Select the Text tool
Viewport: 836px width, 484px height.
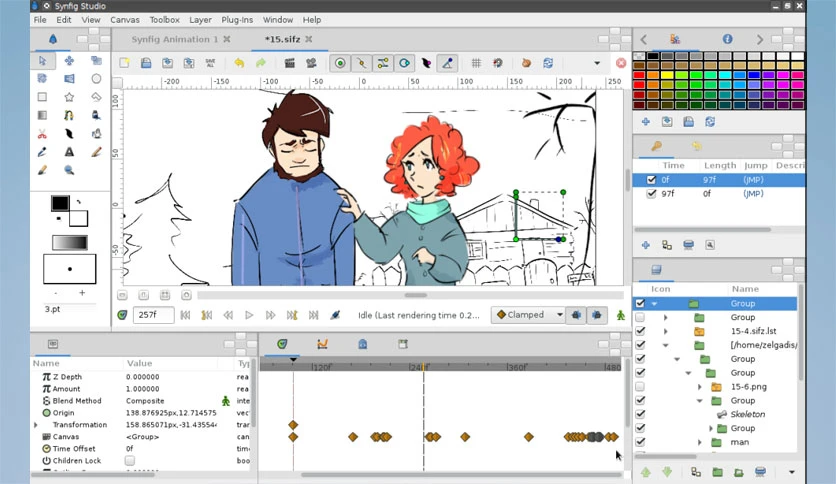click(69, 152)
